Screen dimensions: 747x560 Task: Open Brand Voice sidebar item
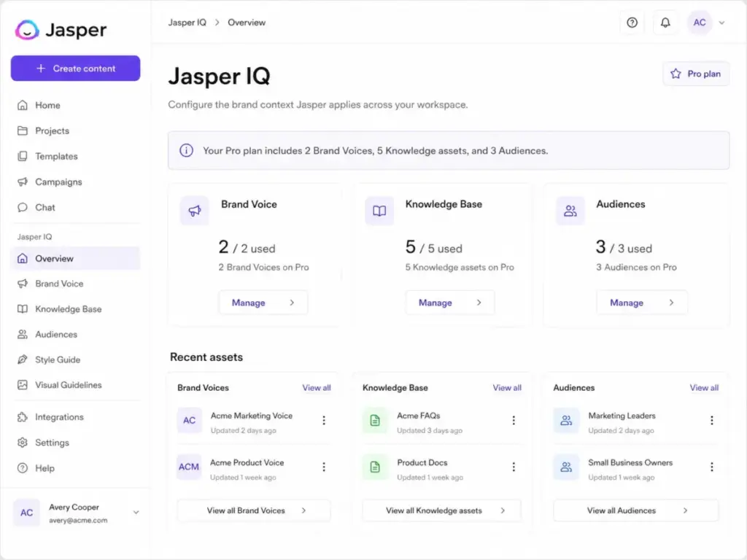click(75, 284)
